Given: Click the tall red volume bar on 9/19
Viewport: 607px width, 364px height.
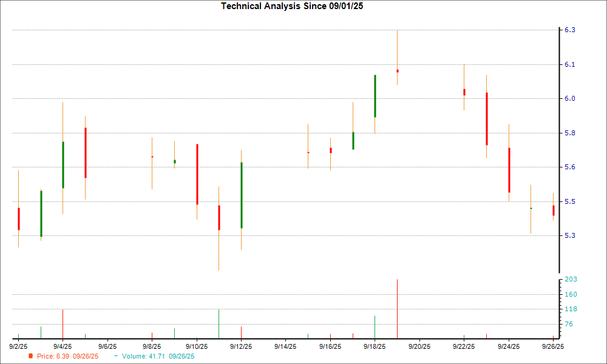Looking at the screenshot, I should [397, 308].
